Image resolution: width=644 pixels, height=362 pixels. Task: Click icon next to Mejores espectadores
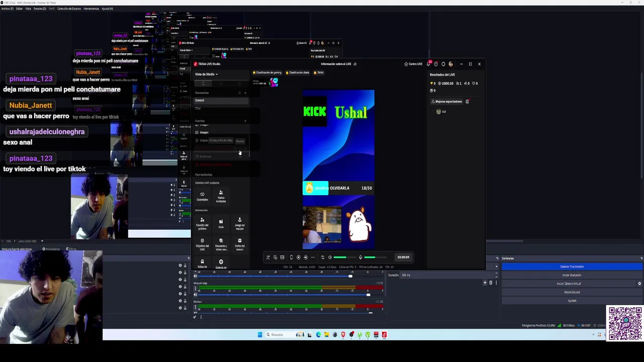tap(467, 102)
